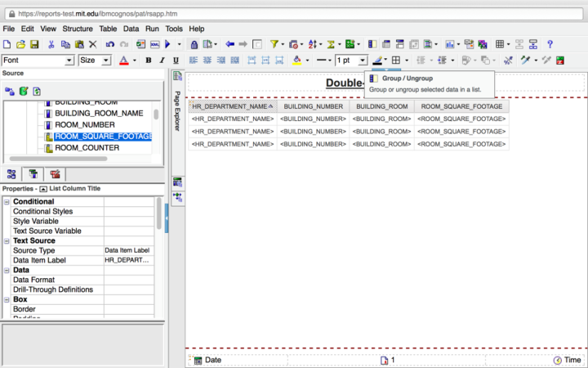Click the Sort A-Z icon
This screenshot has width=588, height=368.
313,44
